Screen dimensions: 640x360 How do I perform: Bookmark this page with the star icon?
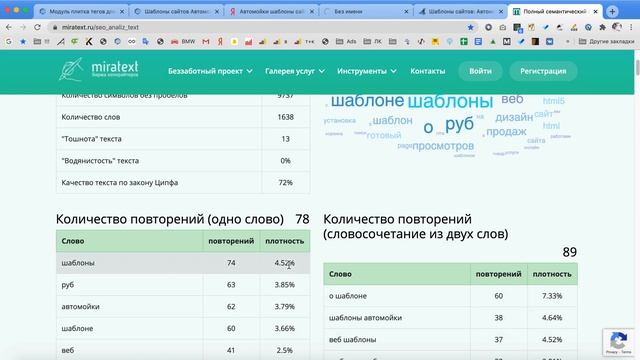[x=471, y=27]
